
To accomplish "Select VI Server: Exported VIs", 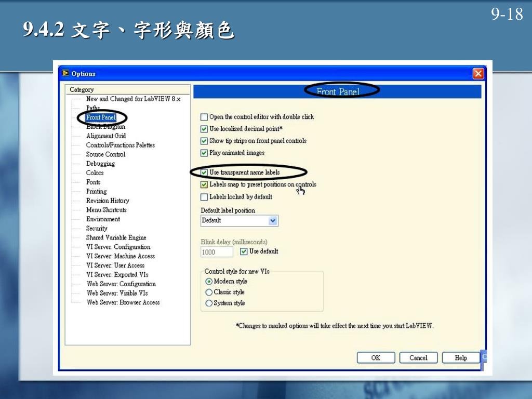I will [x=117, y=274].
